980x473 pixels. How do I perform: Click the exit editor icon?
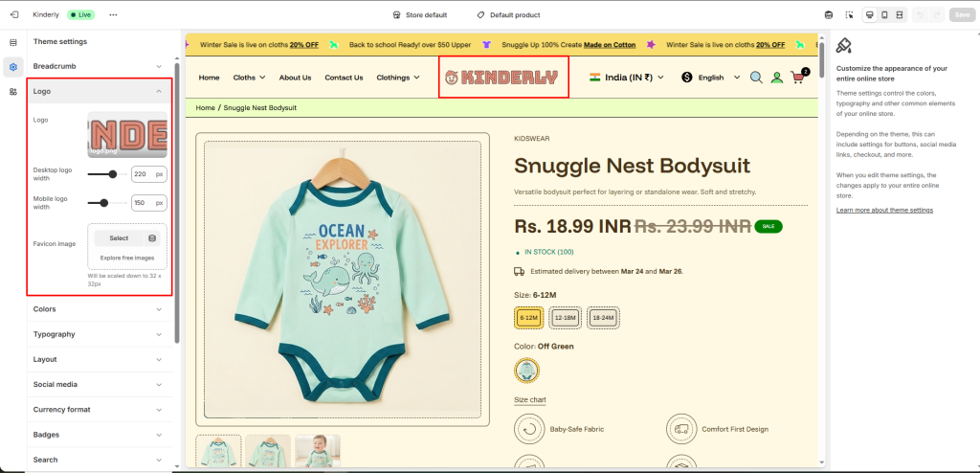click(x=13, y=14)
